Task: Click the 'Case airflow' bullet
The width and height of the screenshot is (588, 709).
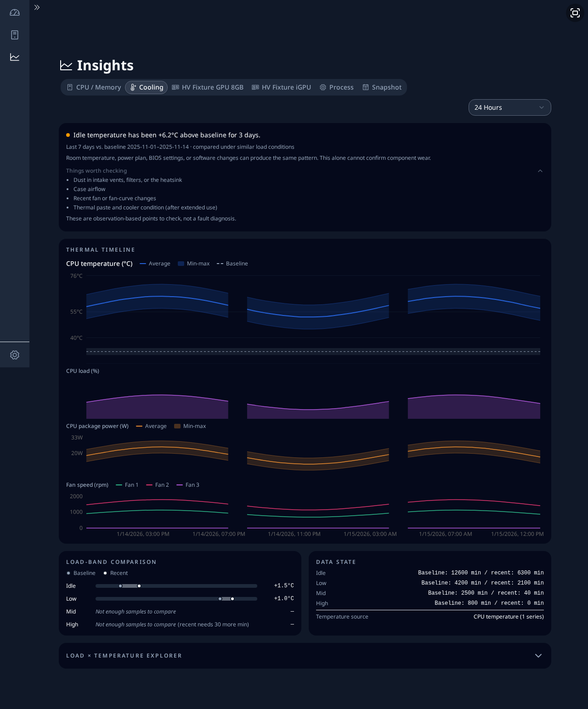Action: [90, 189]
